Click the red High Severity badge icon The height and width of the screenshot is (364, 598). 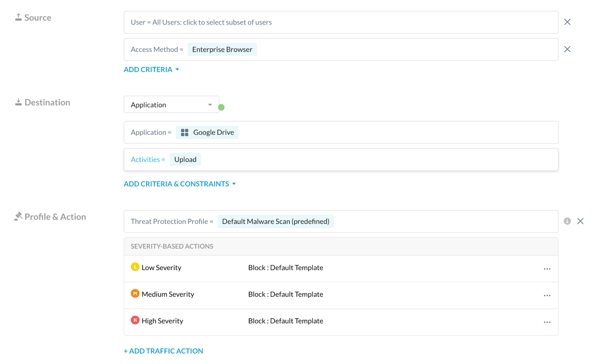click(135, 320)
